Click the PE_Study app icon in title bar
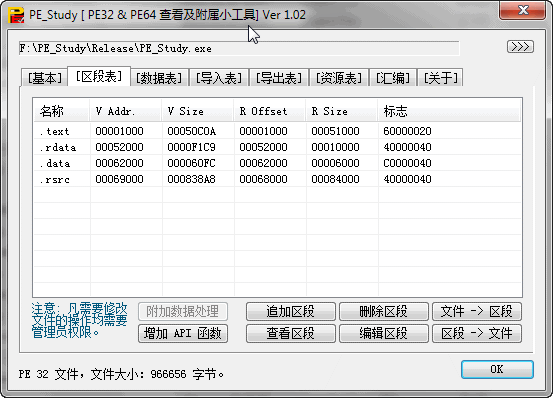The height and width of the screenshot is (398, 553). click(x=16, y=16)
